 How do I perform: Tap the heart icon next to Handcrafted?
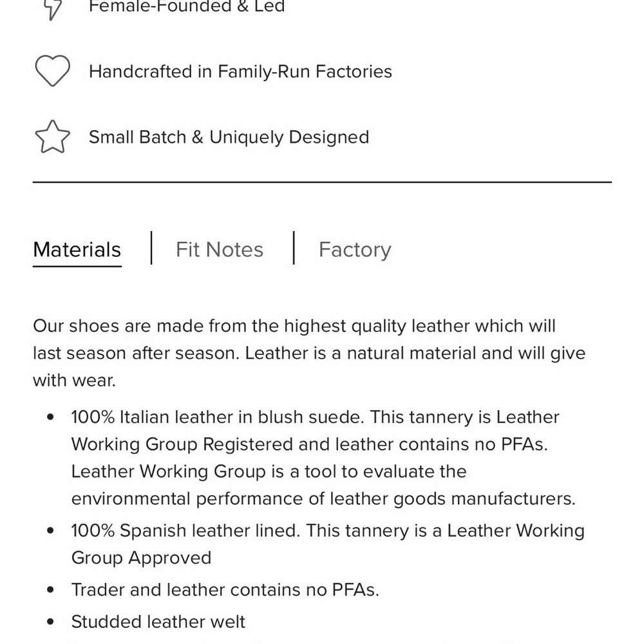(x=53, y=71)
